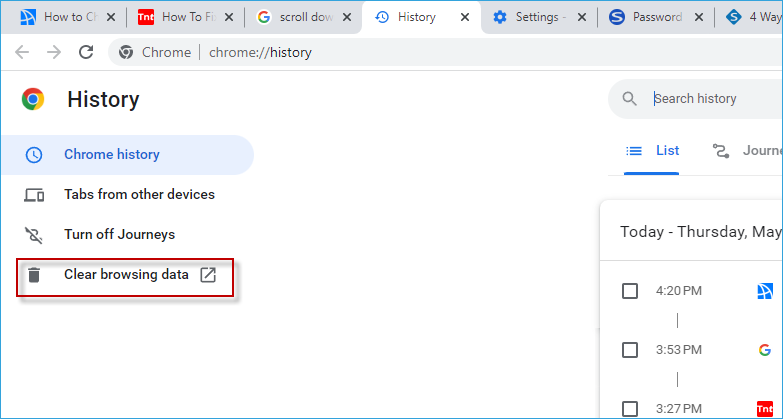The width and height of the screenshot is (783, 419).
Task: Click the Google favicon on the 3:53 PM entry
Action: (x=765, y=350)
